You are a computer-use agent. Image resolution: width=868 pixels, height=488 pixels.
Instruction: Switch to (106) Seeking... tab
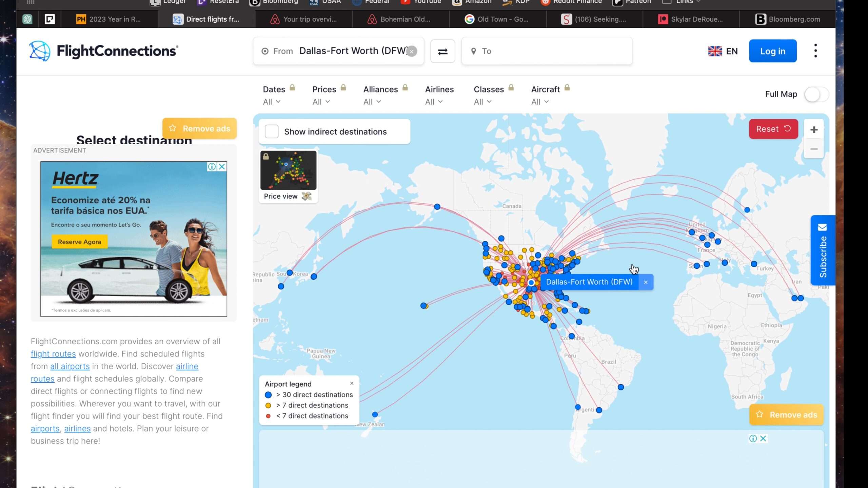pyautogui.click(x=594, y=19)
